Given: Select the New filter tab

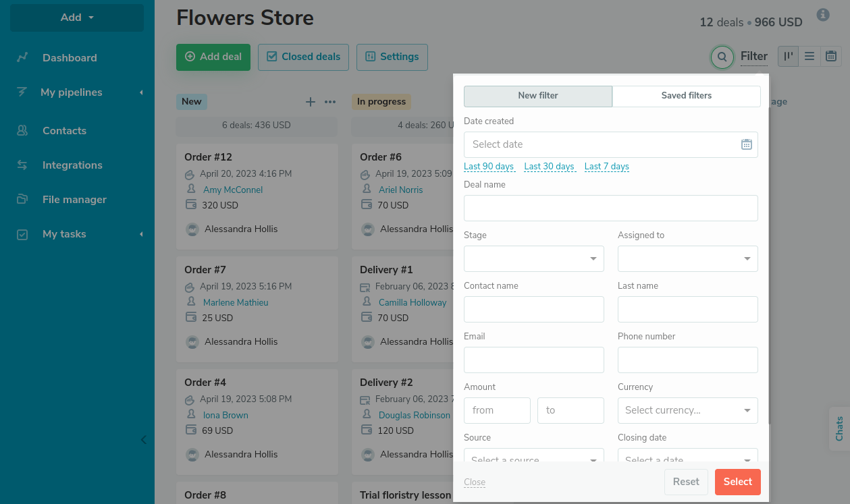Looking at the screenshot, I should click(x=538, y=96).
